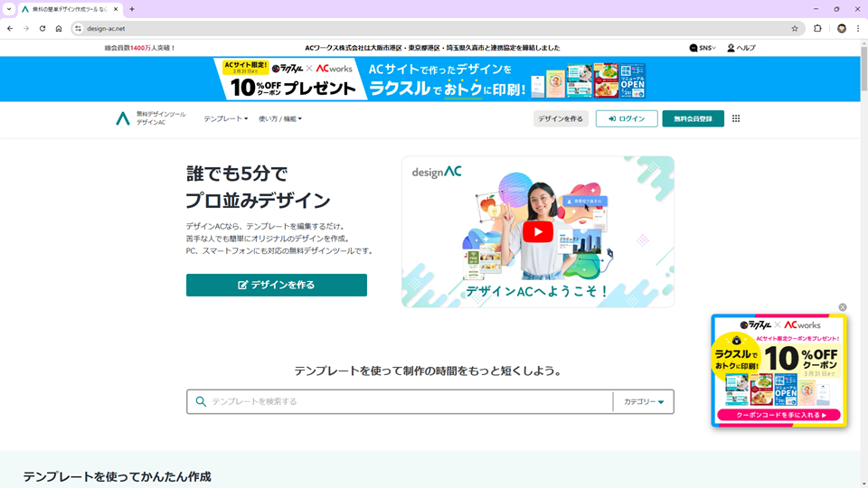Open the browser extensions icon
This screenshot has height=488, width=868.
point(818,28)
